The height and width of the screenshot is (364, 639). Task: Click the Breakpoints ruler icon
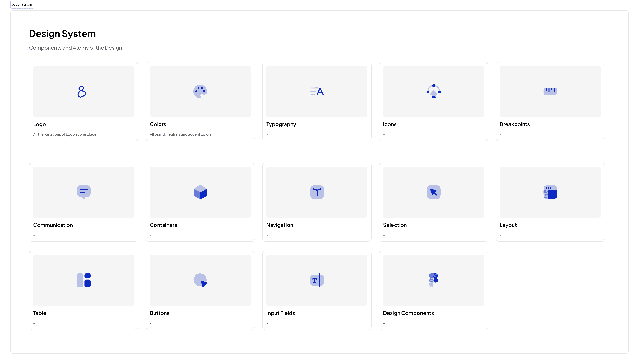pos(550,91)
